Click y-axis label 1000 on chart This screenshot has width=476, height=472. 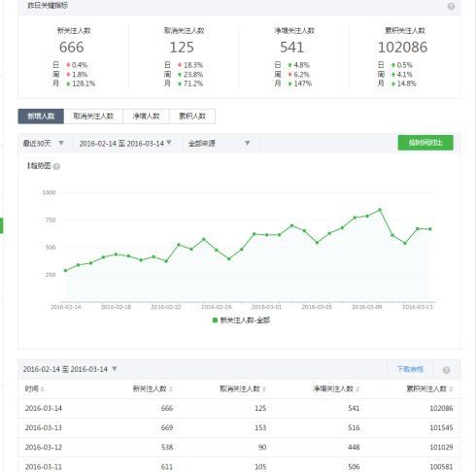[49, 192]
